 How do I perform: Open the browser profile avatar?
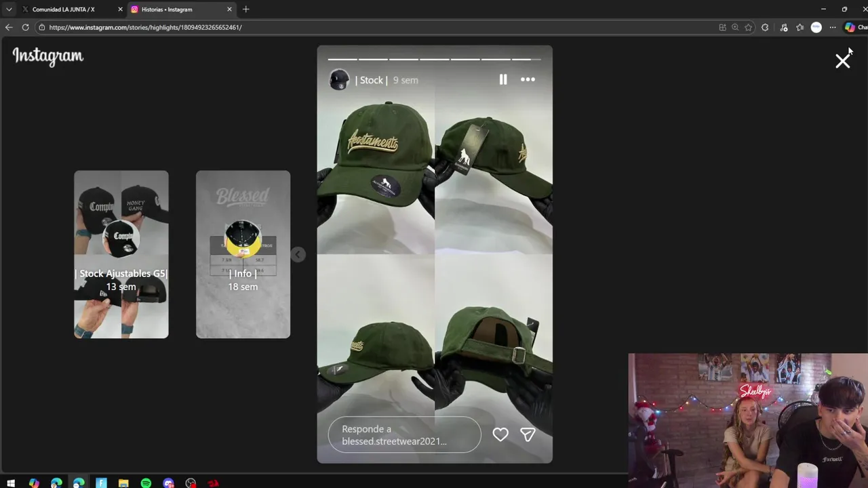[816, 27]
